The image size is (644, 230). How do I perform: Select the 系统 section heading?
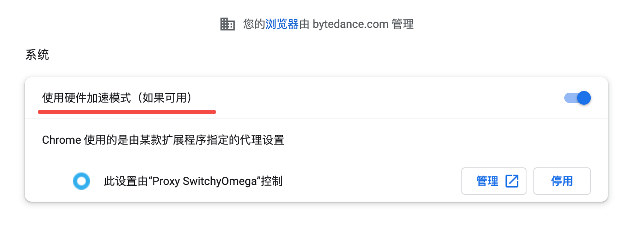tap(37, 55)
